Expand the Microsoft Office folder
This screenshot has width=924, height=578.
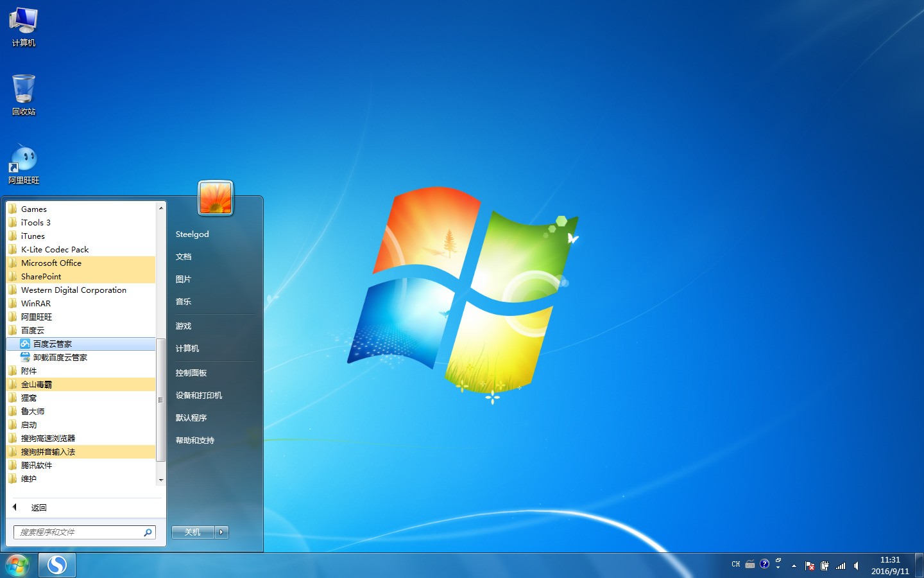click(81, 263)
